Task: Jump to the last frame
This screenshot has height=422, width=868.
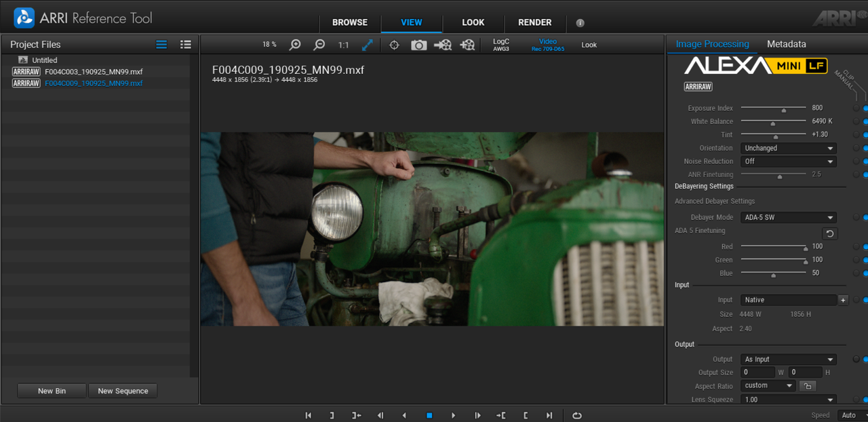Action: pos(549,415)
